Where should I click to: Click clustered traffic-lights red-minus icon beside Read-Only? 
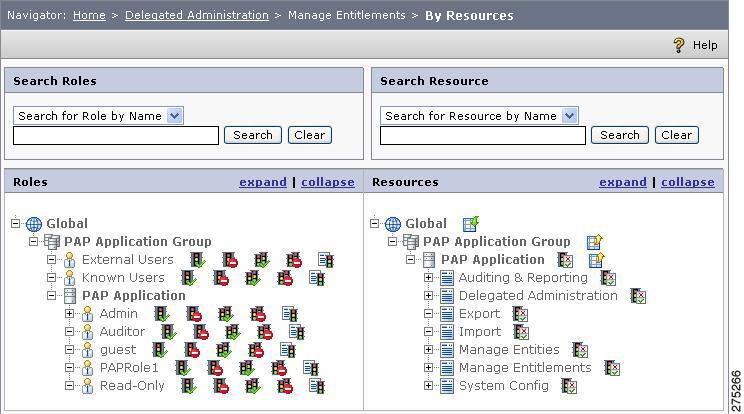285,386
